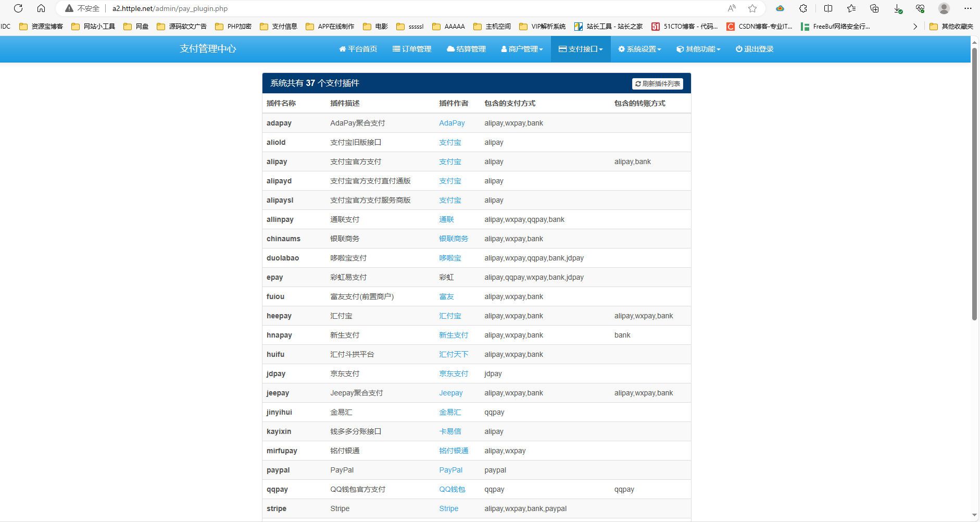Open the browser downloads icon
Image resolution: width=980 pixels, height=522 pixels.
tap(898, 8)
